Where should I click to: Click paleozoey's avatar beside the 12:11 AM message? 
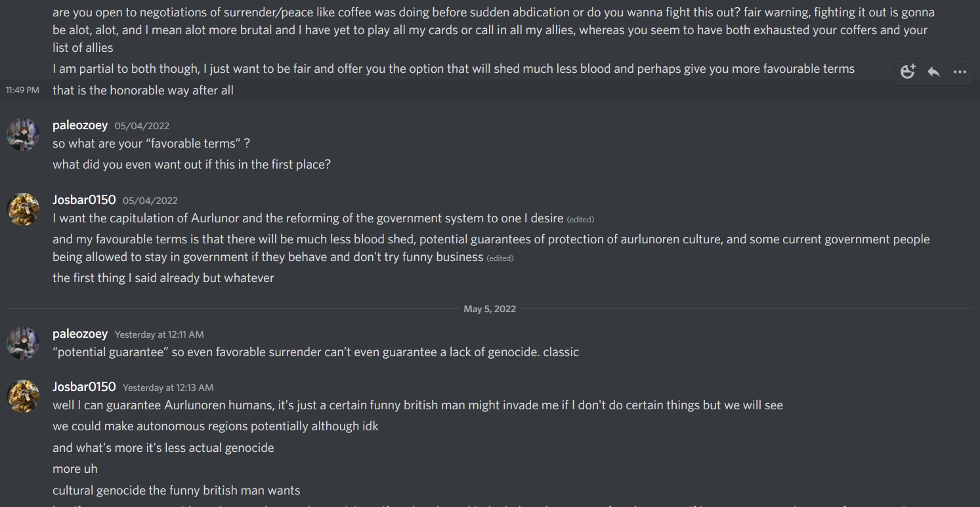tap(23, 343)
